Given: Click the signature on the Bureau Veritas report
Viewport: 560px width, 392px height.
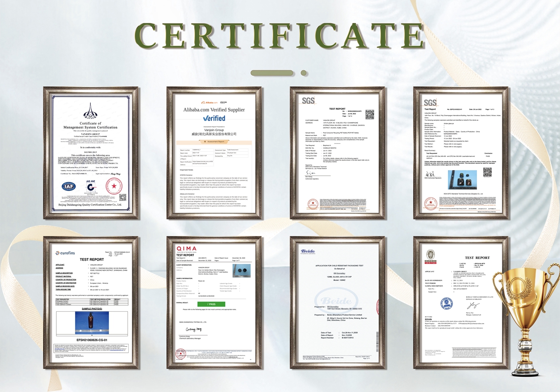Looking at the screenshot, I should 473,306.
